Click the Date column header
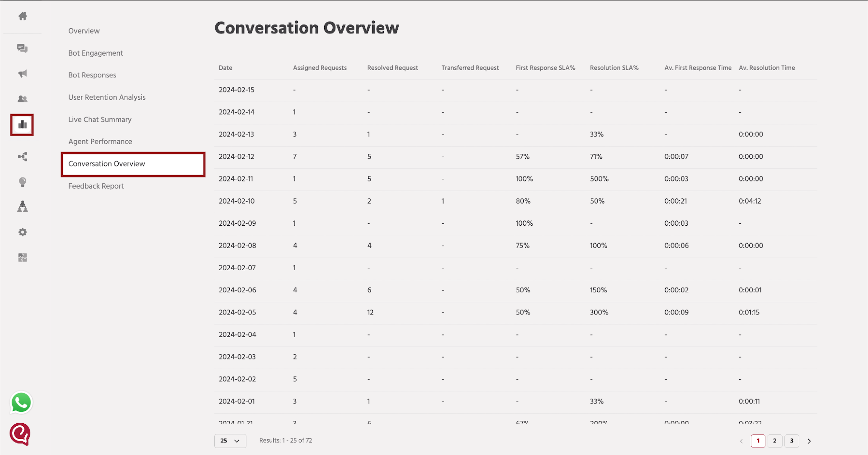This screenshot has height=455, width=868. point(225,68)
